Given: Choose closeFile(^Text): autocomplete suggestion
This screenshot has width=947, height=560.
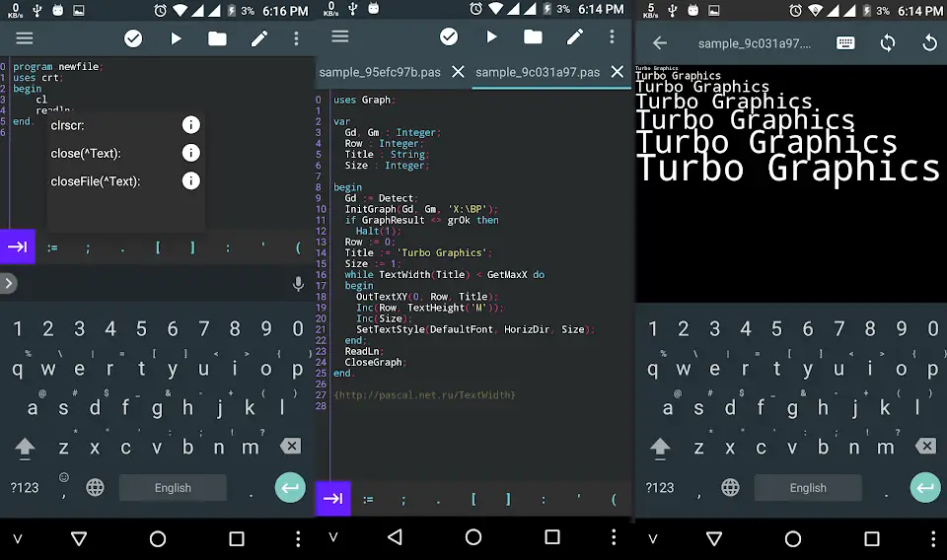Looking at the screenshot, I should click(96, 181).
